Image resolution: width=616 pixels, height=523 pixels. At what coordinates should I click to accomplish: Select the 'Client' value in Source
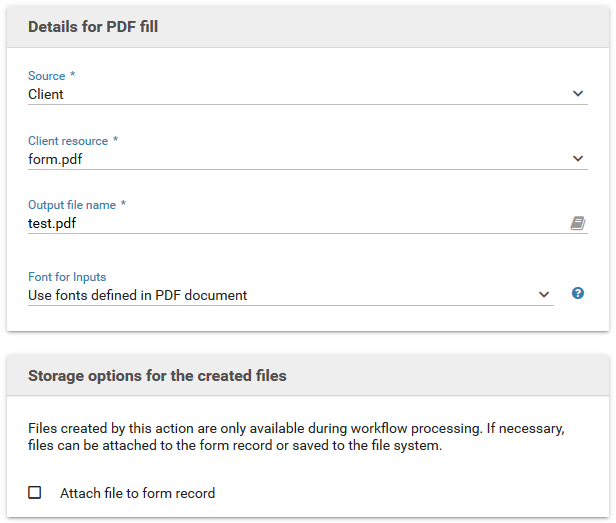click(x=46, y=94)
